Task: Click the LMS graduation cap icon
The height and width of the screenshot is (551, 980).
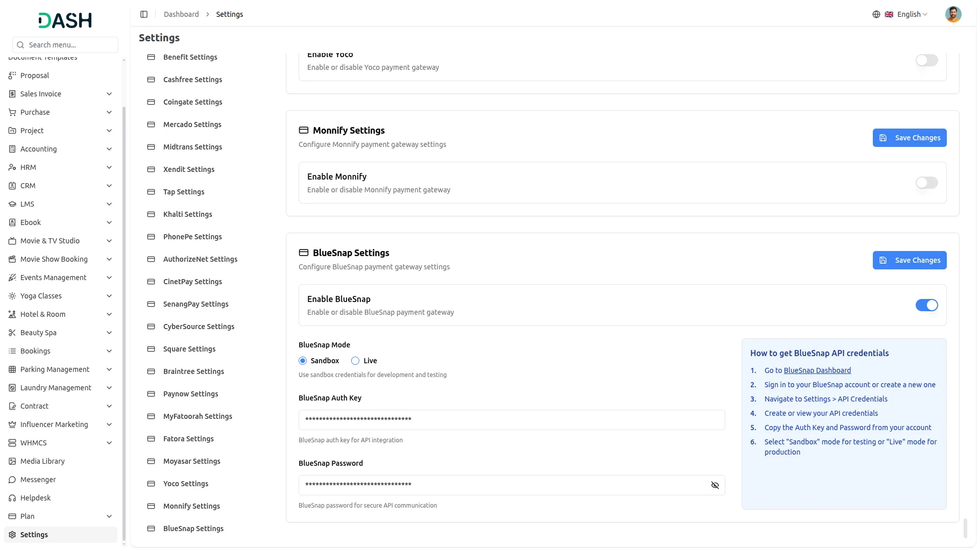Action: 12,204
